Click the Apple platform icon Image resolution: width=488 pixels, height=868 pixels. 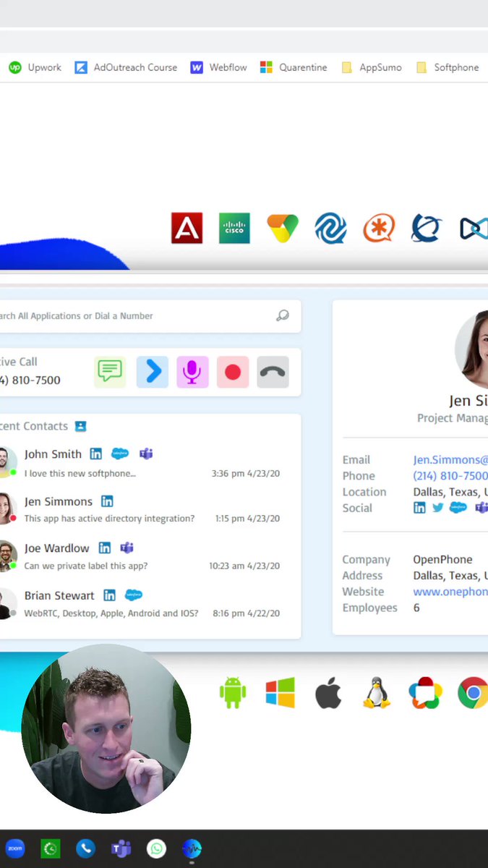328,693
